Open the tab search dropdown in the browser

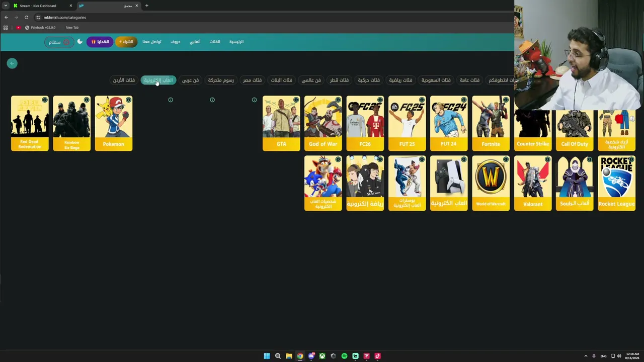6,6
